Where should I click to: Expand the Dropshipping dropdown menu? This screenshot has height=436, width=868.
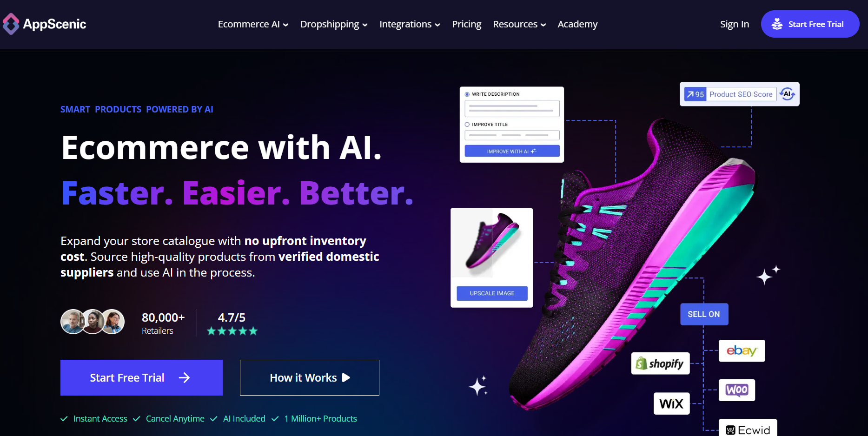point(334,24)
